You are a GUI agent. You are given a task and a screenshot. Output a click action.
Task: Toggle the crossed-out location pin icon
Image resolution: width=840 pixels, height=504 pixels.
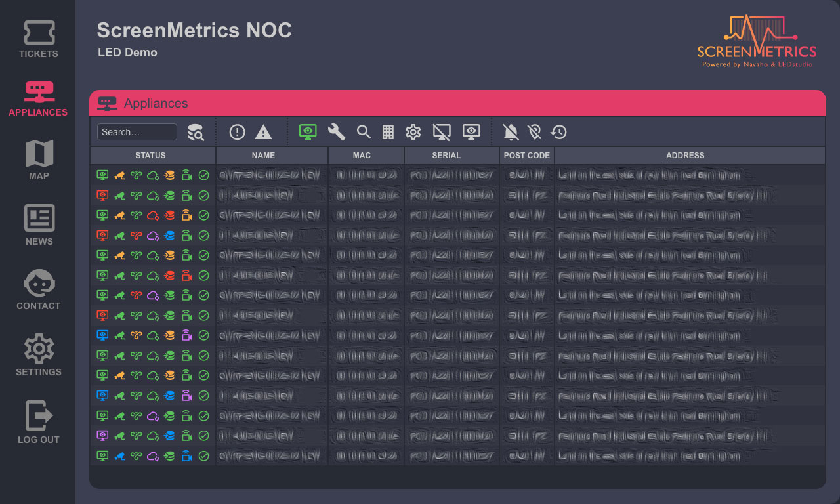[x=534, y=132]
